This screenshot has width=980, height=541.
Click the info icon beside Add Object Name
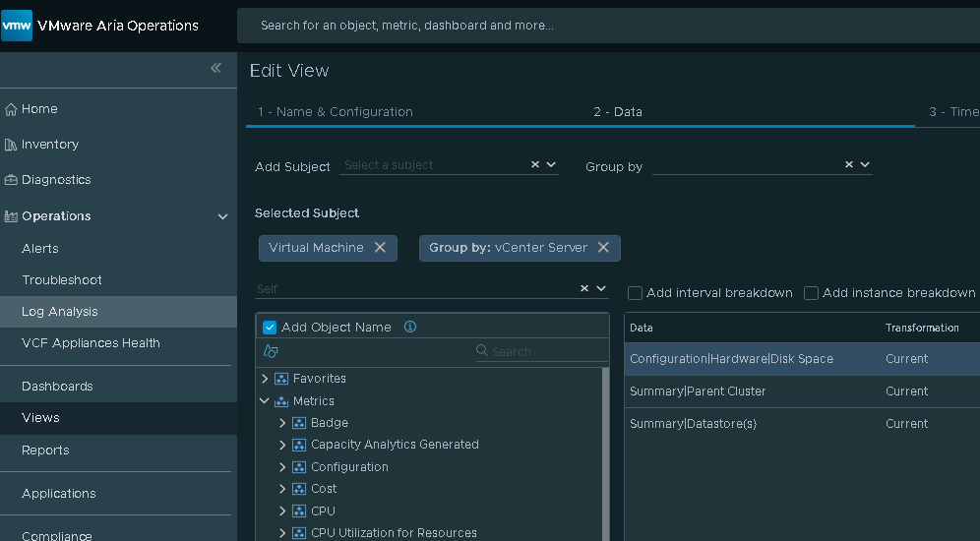click(410, 327)
